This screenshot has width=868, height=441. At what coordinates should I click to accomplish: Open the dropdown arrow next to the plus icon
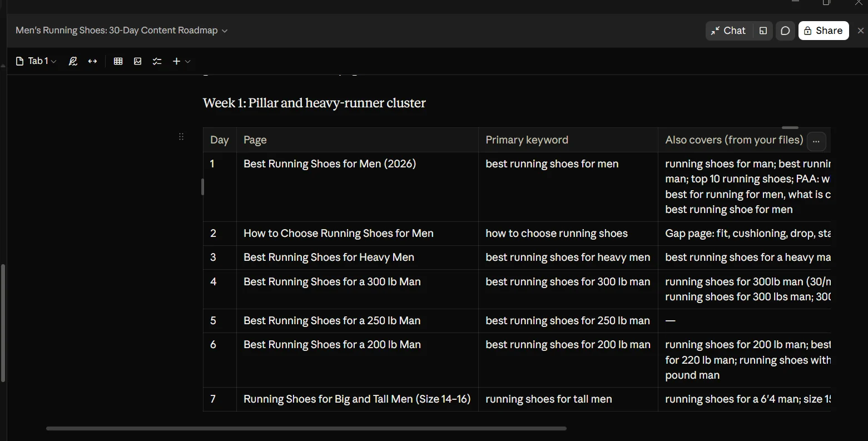pos(188,61)
